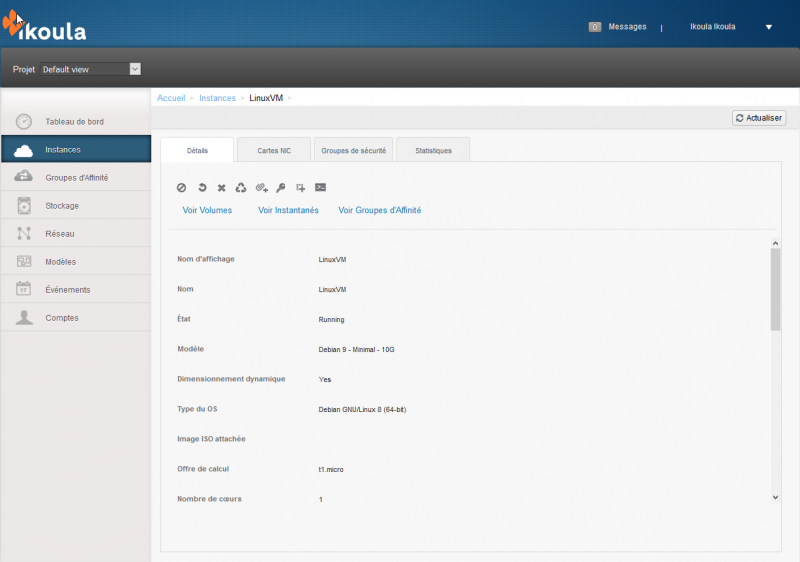The height and width of the screenshot is (562, 800).
Task: Click the Ikoula Ikoula username
Action: (712, 27)
